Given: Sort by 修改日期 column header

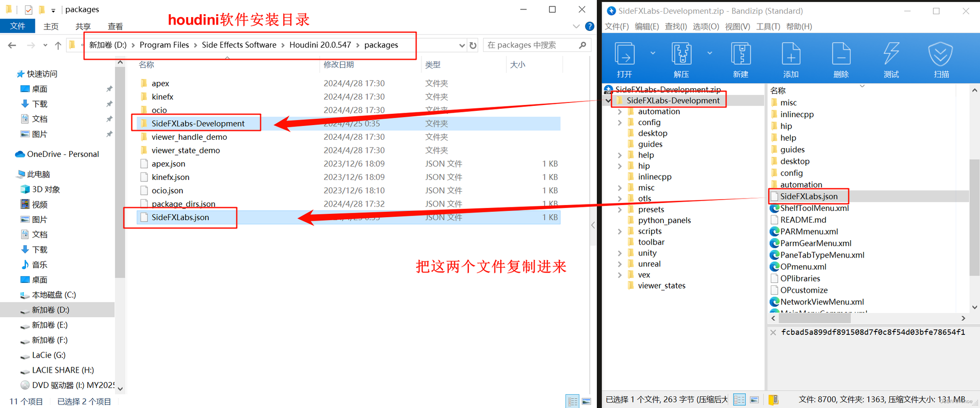Looking at the screenshot, I should point(339,65).
